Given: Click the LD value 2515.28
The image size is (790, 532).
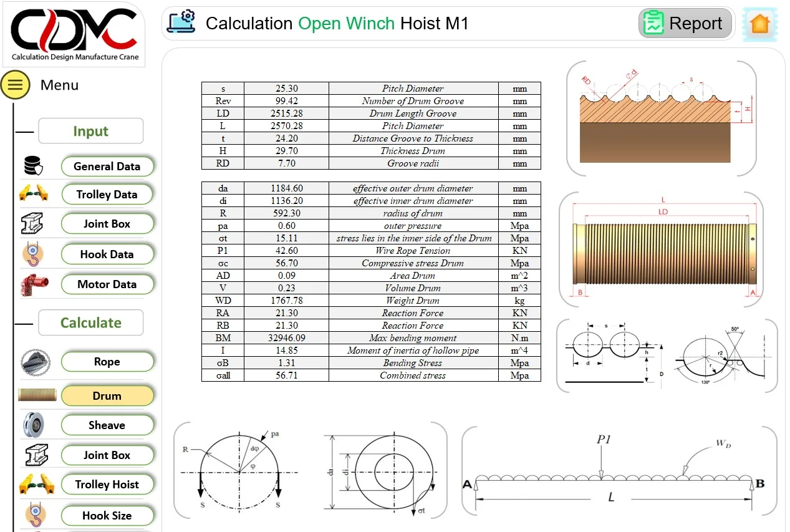Looking at the screenshot, I should pyautogui.click(x=286, y=114).
